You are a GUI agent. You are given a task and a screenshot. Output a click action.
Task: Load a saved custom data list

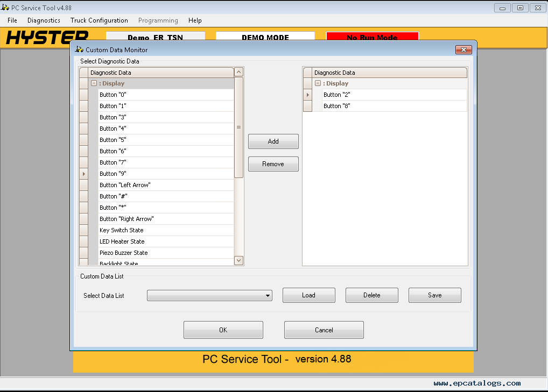(x=308, y=295)
